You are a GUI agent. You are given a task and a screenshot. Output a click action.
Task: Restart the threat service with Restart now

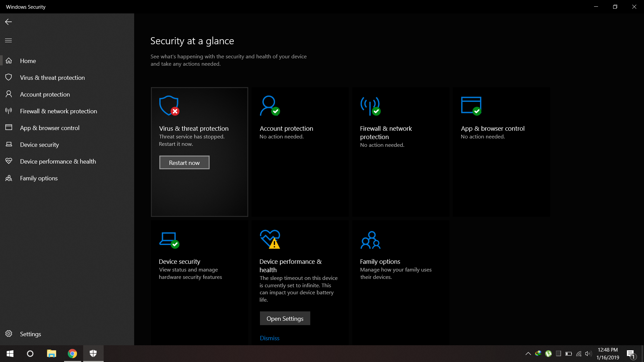184,163
